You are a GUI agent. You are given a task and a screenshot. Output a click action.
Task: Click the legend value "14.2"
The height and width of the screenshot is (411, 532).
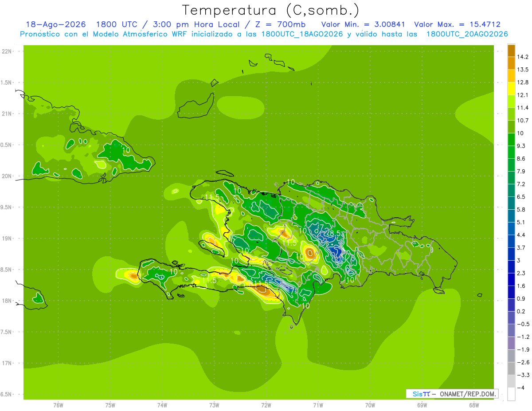(522, 57)
